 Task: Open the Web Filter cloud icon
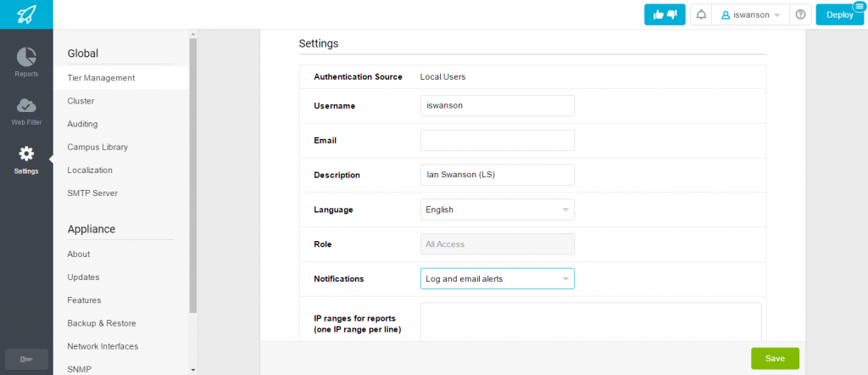(x=26, y=104)
